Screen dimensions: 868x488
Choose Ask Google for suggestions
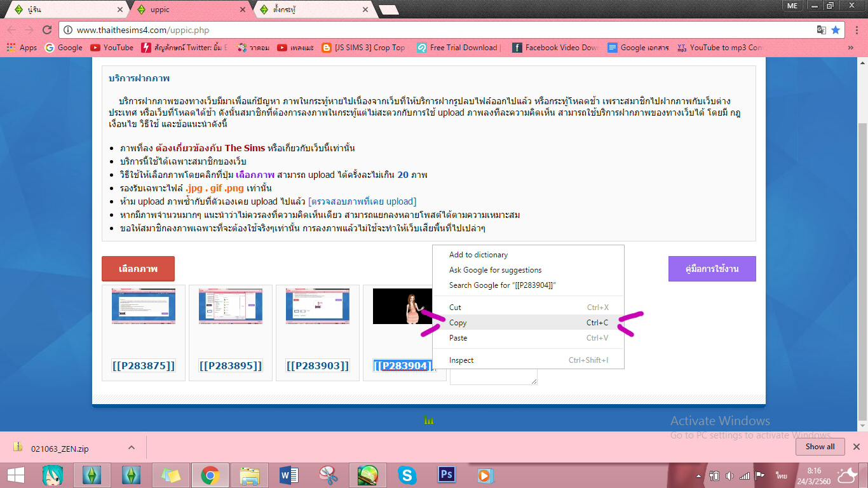click(x=528, y=270)
